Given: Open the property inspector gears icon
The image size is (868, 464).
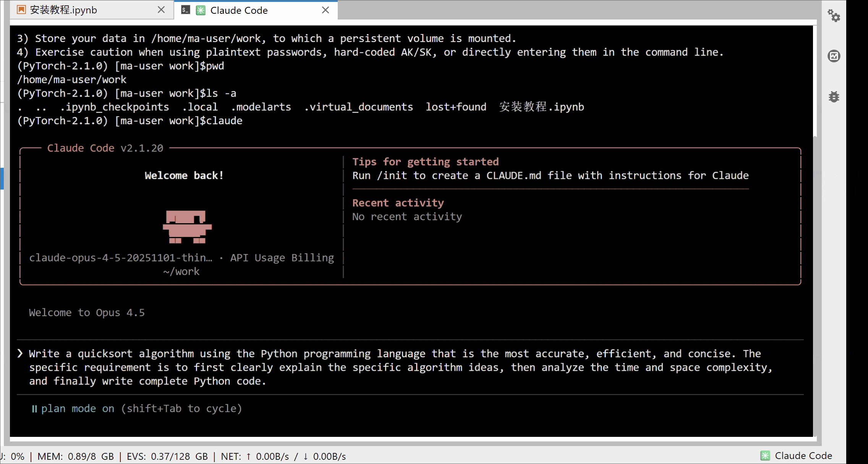Looking at the screenshot, I should pos(834,16).
